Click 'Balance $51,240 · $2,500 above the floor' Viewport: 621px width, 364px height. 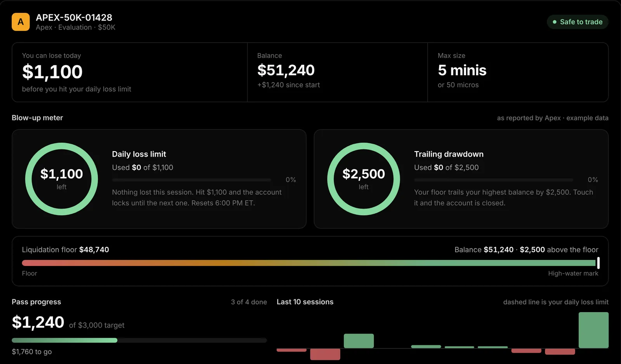pos(526,250)
